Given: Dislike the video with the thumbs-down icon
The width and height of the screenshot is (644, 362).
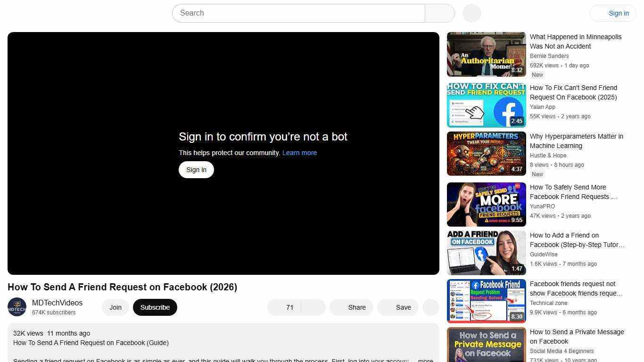Looking at the screenshot, I should click(x=313, y=307).
